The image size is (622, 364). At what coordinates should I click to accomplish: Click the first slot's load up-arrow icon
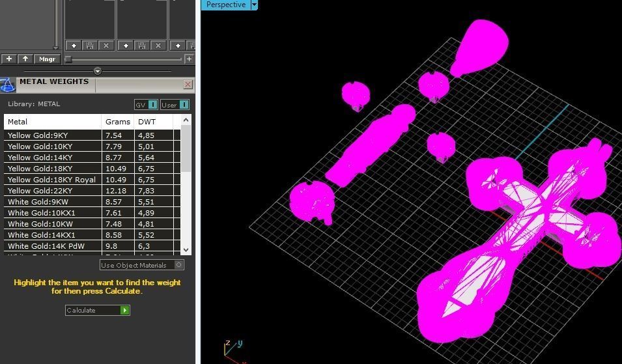[74, 46]
